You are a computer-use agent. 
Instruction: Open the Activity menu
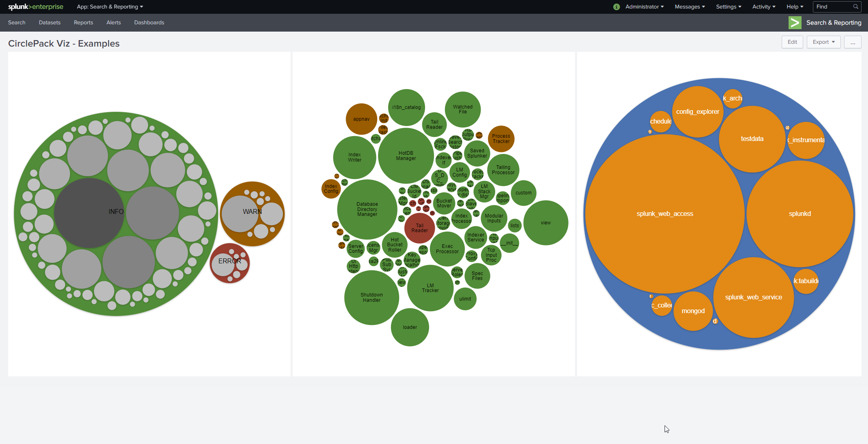(763, 6)
